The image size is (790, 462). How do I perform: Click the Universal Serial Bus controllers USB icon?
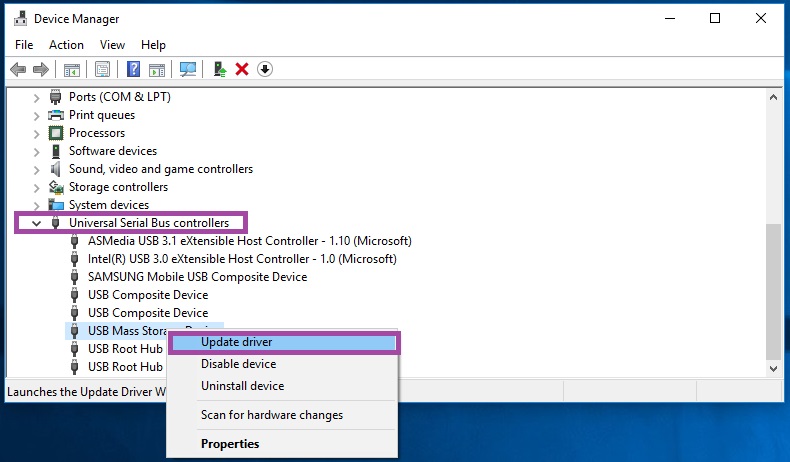pos(55,223)
